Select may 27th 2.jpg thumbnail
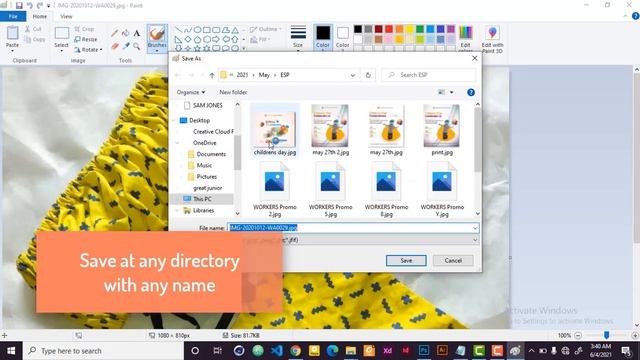The image size is (640, 360). [x=330, y=130]
